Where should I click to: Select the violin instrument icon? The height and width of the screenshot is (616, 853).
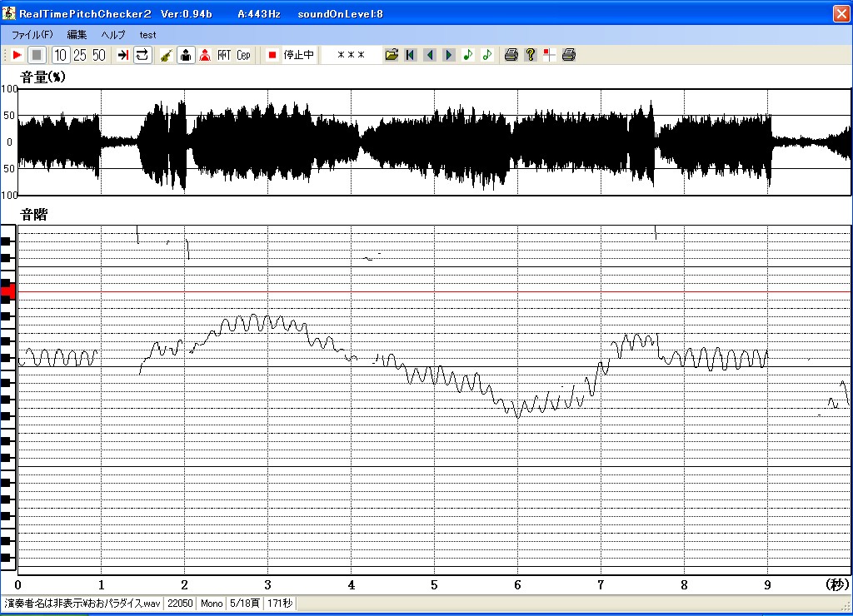166,55
